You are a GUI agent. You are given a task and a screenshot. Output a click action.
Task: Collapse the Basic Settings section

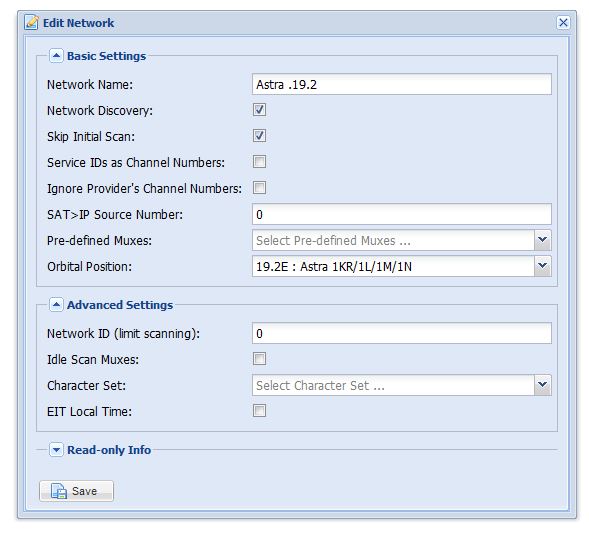56,56
